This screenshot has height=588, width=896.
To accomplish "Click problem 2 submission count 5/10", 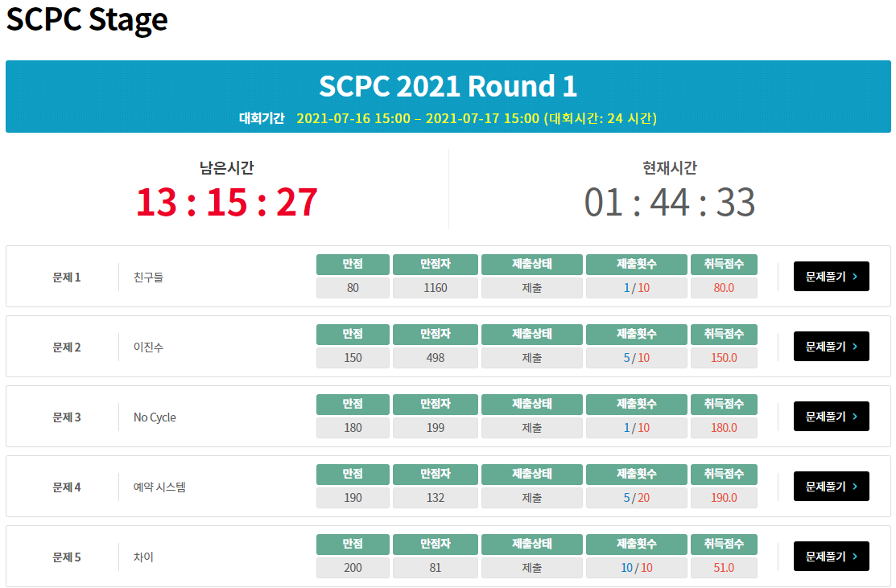I will click(637, 358).
